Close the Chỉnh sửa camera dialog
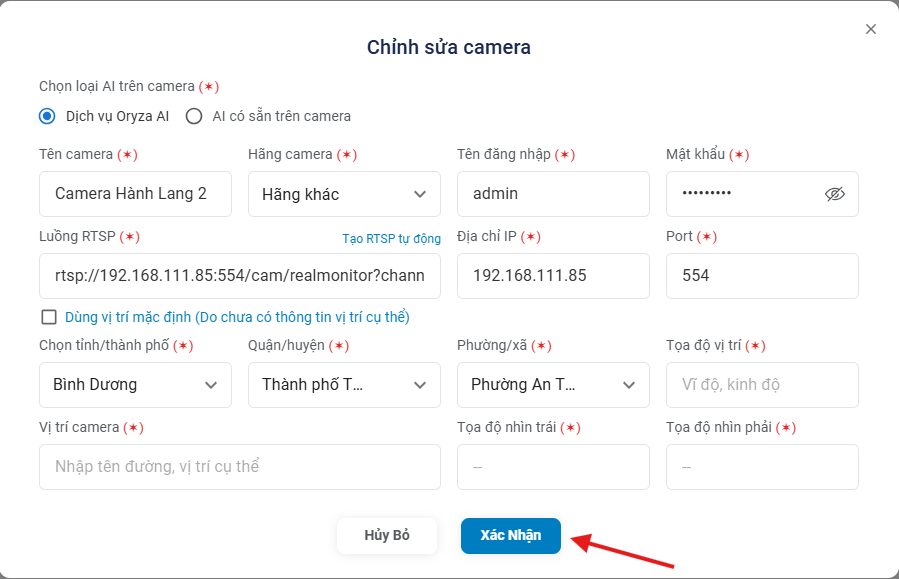Viewport: 899px width, 579px height. point(870,29)
